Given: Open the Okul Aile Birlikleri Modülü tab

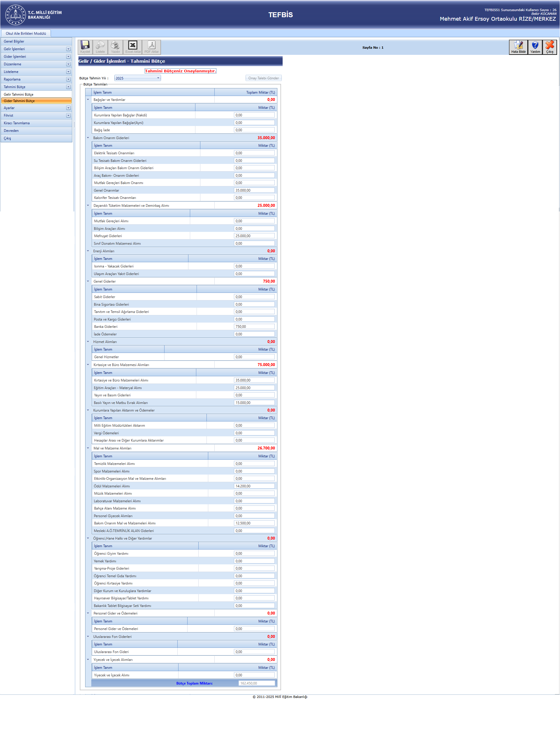Looking at the screenshot, I should click(26, 34).
